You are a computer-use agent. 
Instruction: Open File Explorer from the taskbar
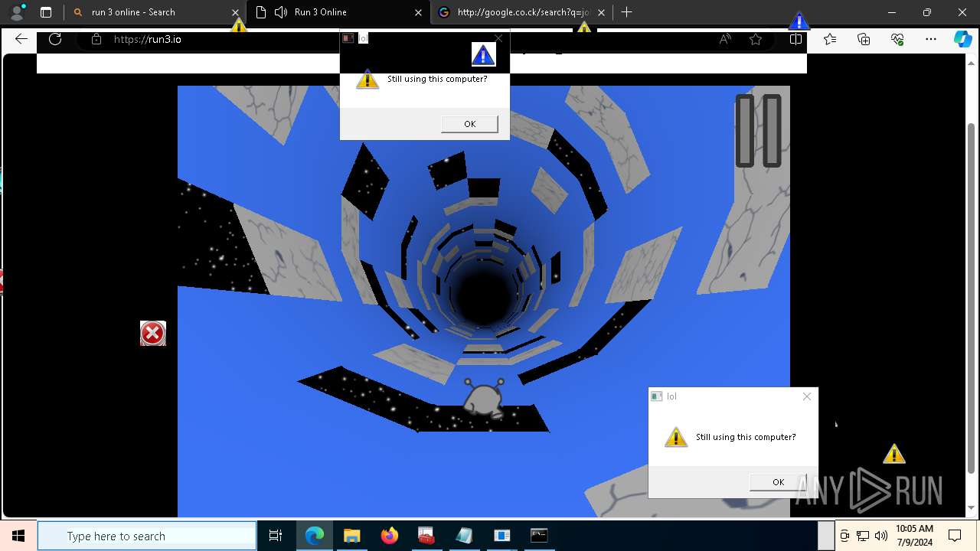click(351, 536)
